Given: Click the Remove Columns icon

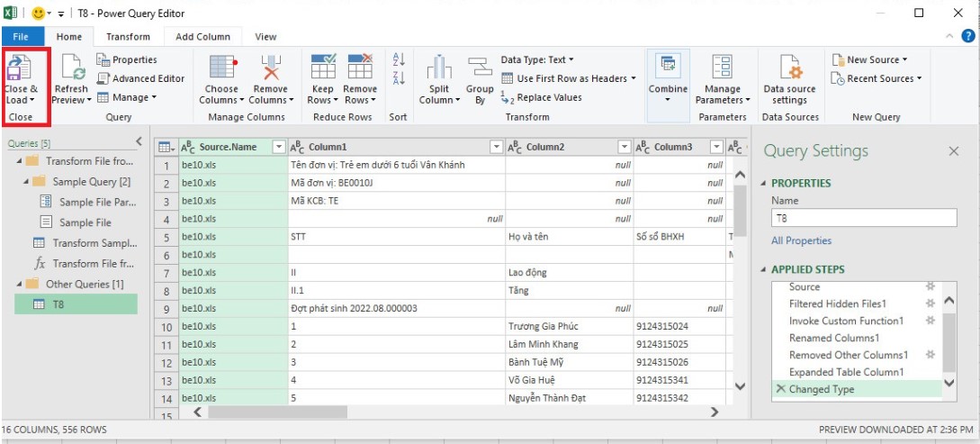Looking at the screenshot, I should [271, 68].
